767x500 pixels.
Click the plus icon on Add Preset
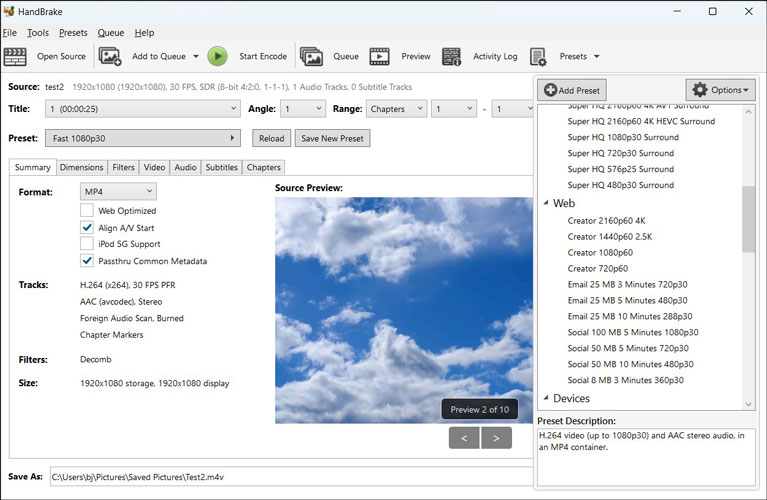[x=550, y=90]
